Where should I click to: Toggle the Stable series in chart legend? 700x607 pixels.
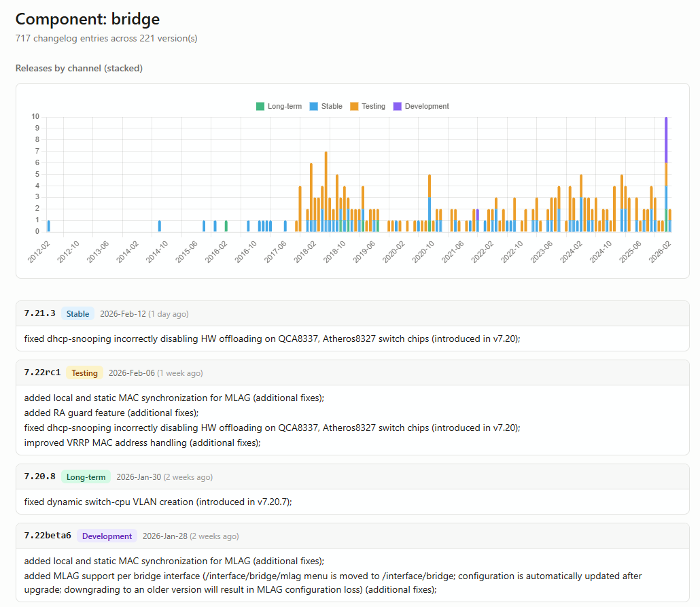pos(326,106)
